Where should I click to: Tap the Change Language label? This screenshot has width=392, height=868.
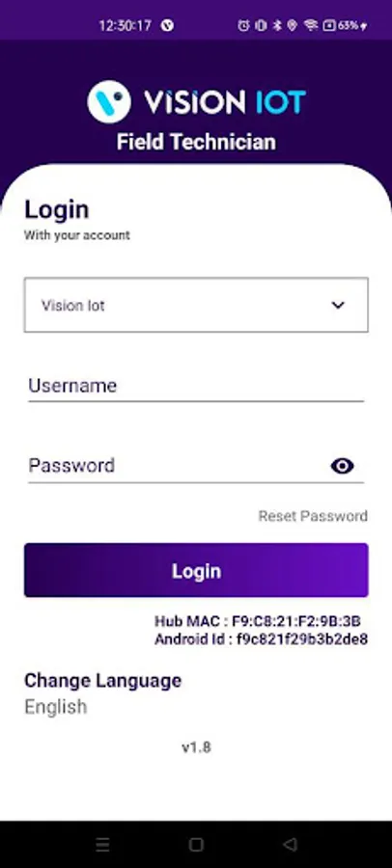pyautogui.click(x=102, y=680)
